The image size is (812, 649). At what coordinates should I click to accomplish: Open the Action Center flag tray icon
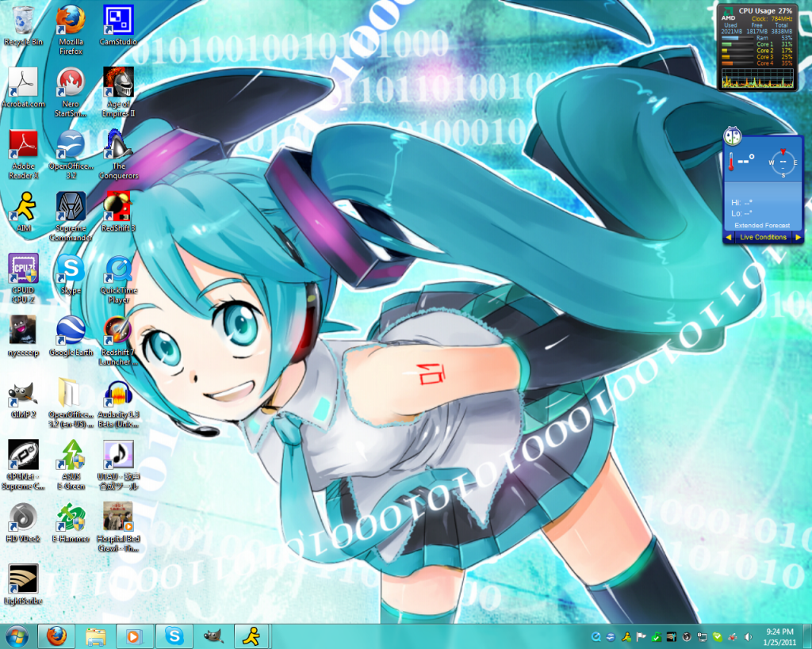tap(641, 636)
